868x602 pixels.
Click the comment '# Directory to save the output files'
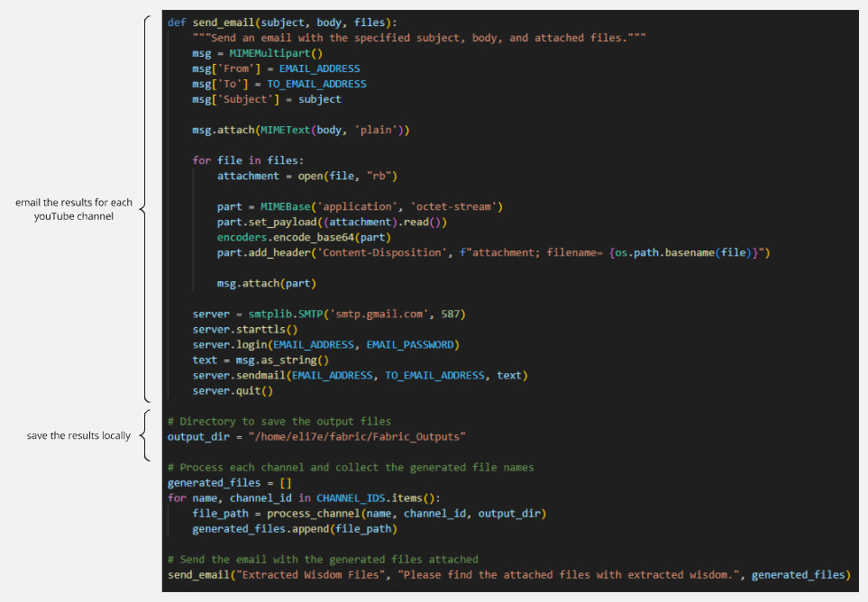279,422
